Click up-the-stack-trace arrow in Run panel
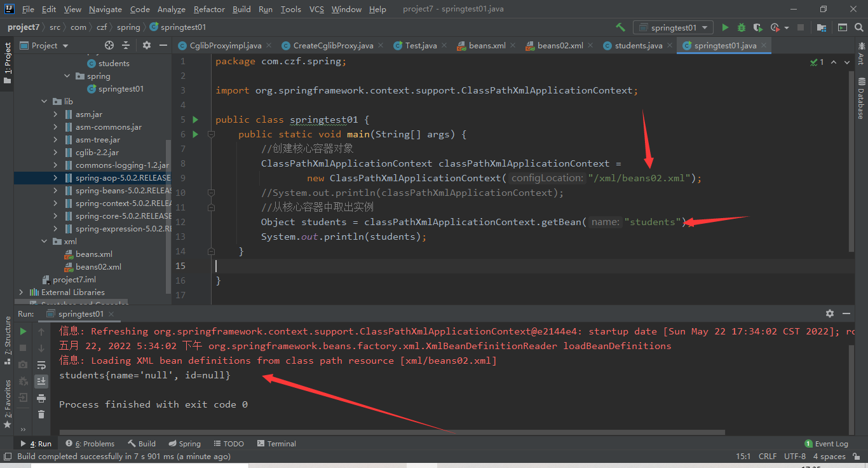Screen dimensions: 868x468 [x=41, y=331]
